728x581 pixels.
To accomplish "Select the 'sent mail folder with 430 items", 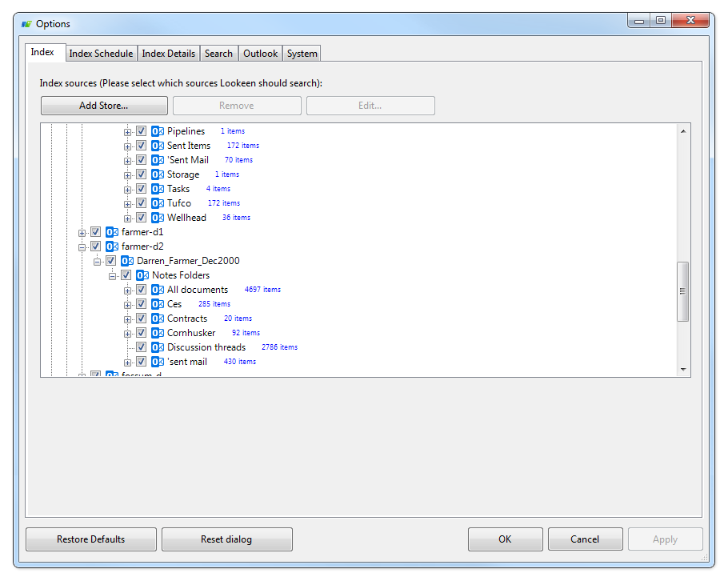I will click(x=187, y=362).
